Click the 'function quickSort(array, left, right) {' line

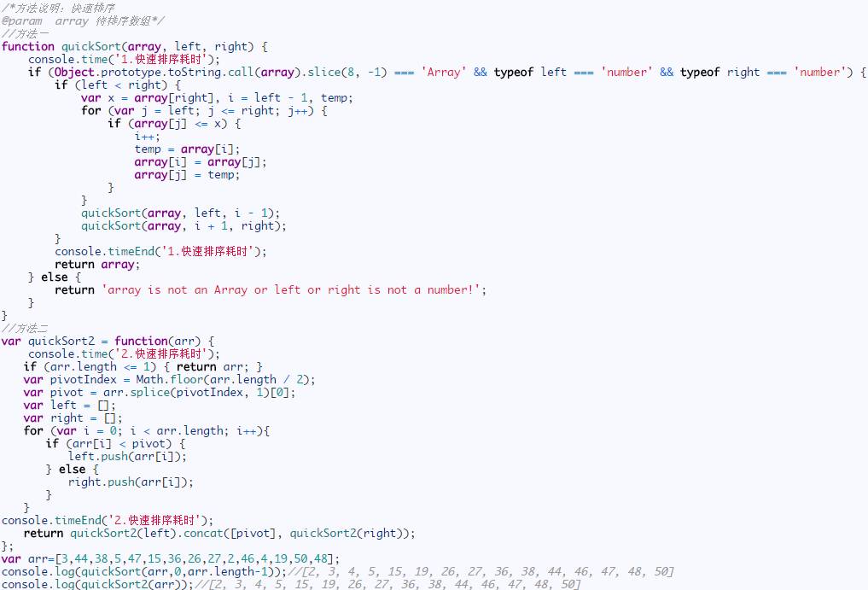(x=135, y=47)
